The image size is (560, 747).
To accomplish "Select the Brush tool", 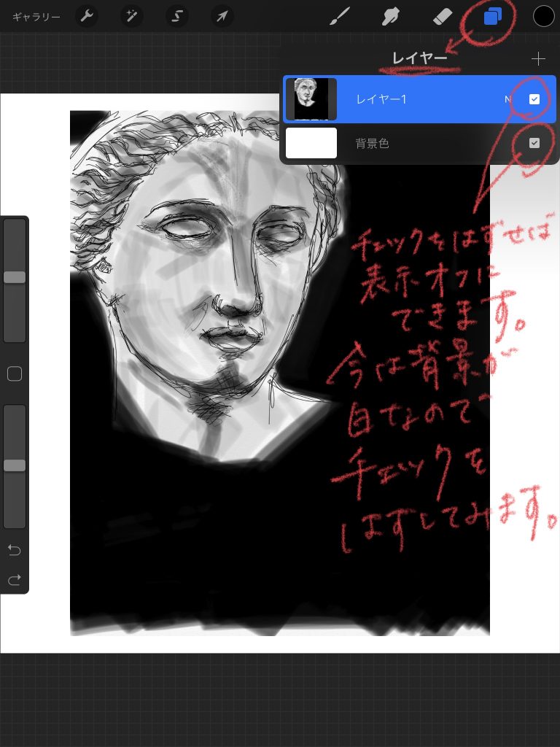I will click(x=340, y=17).
